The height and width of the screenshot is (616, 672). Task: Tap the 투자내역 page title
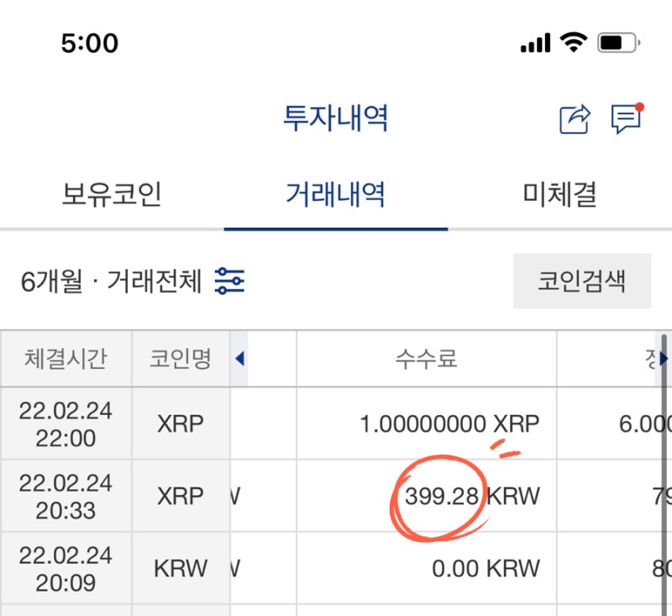pyautogui.click(x=335, y=118)
